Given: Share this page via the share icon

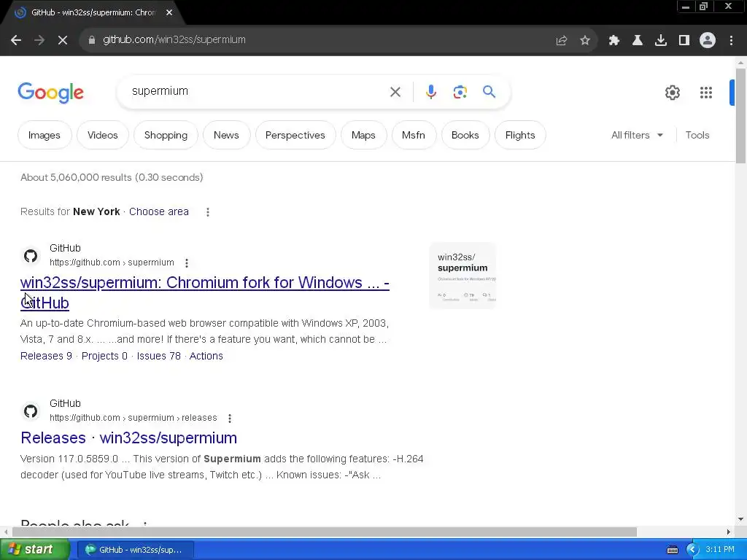Looking at the screenshot, I should [562, 41].
